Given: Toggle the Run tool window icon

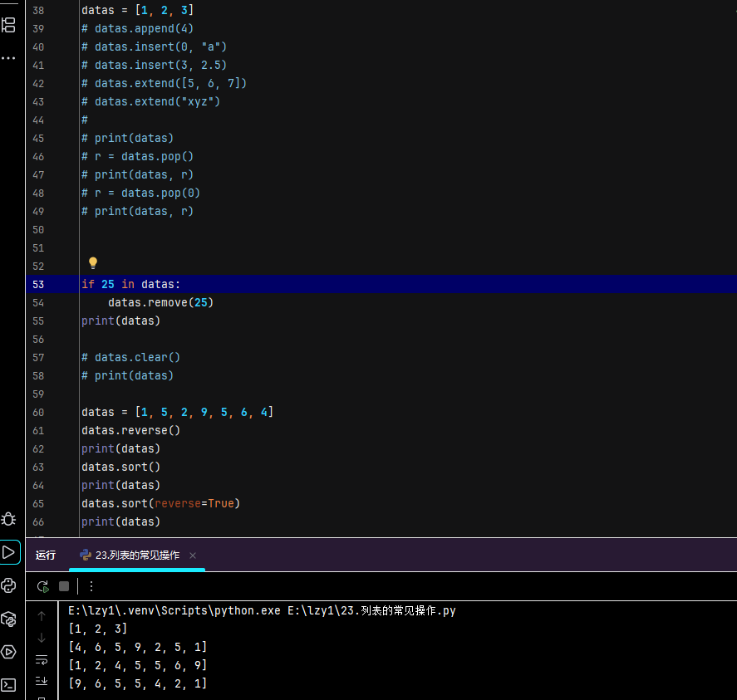Looking at the screenshot, I should coord(8,552).
